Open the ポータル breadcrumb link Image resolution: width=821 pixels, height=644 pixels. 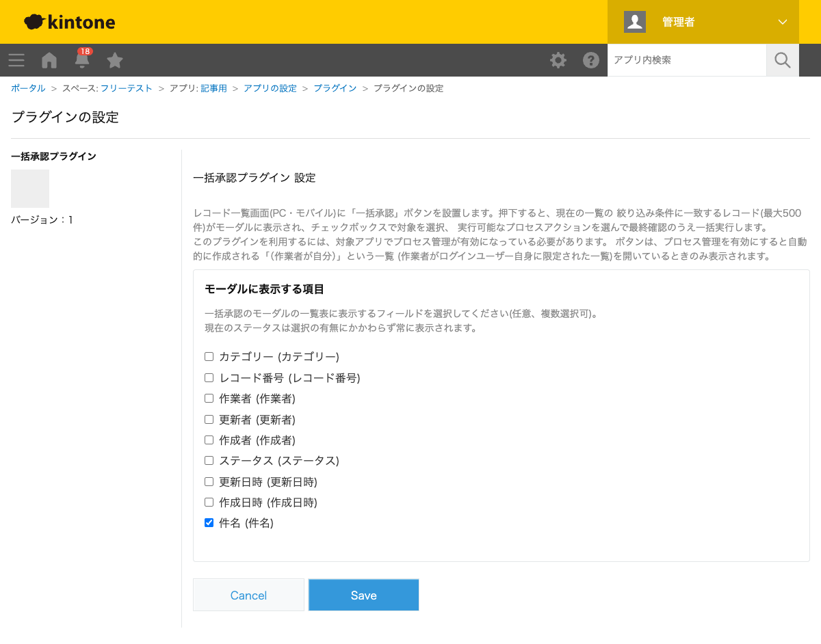[x=28, y=88]
